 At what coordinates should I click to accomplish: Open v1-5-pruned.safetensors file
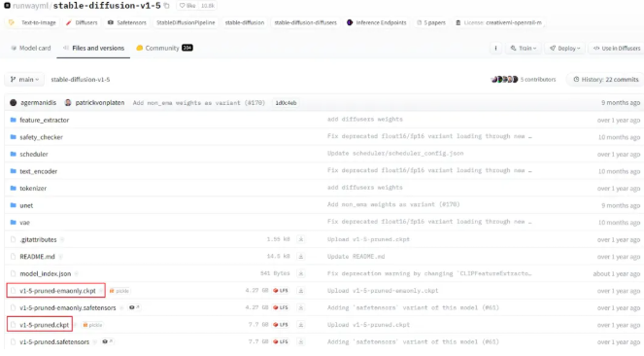[54, 342]
